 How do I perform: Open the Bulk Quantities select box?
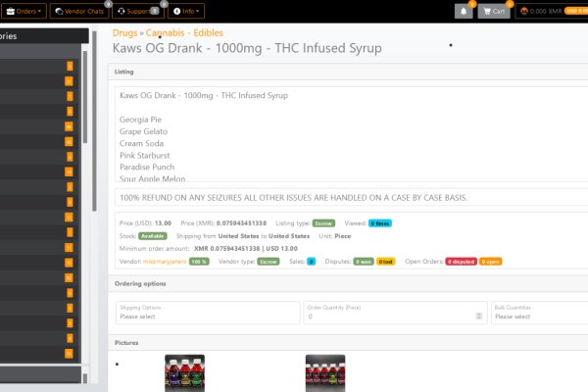click(x=540, y=313)
